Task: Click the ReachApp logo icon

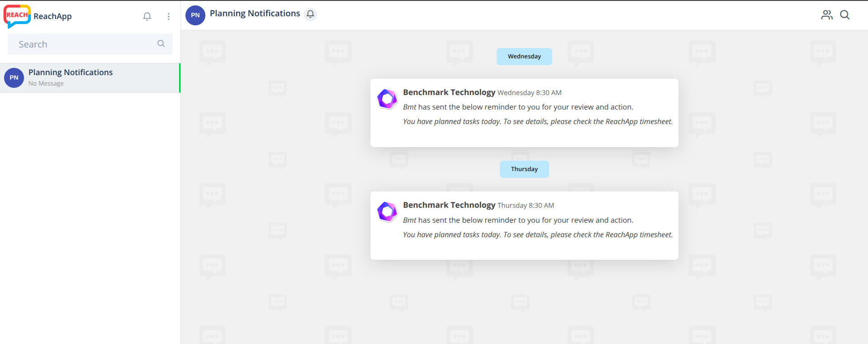Action: point(17,16)
